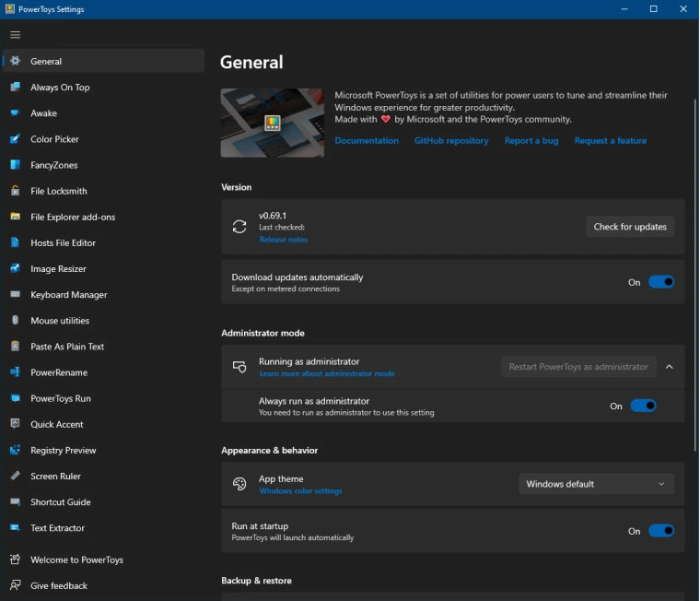Open the App theme dropdown
This screenshot has width=700, height=601.
[x=596, y=484]
